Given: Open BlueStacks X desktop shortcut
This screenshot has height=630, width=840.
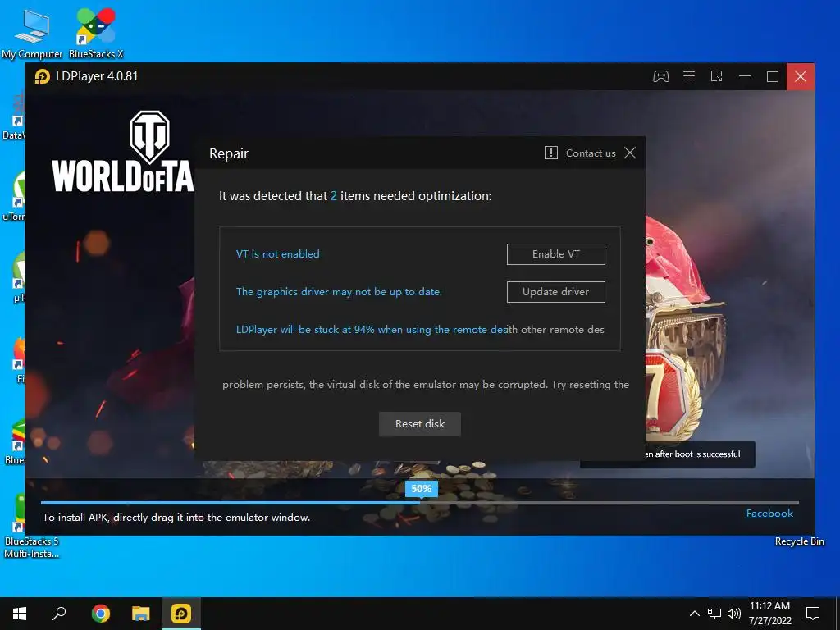Looking at the screenshot, I should click(96, 34).
